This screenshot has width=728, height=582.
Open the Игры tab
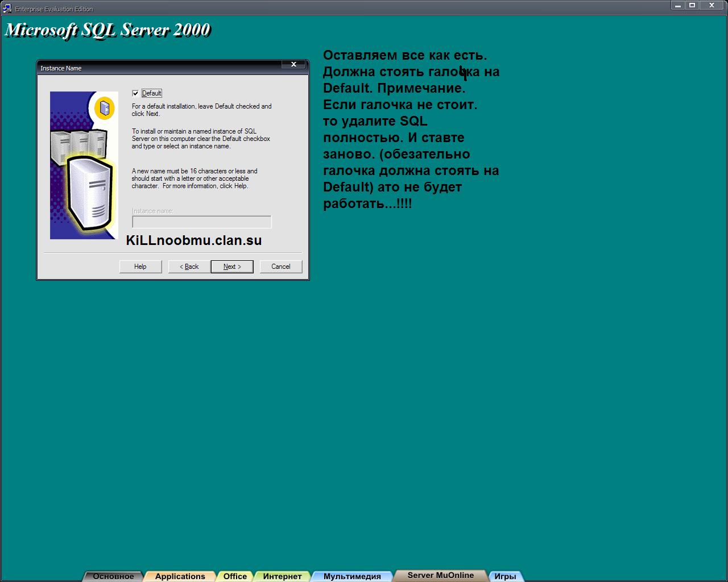(505, 576)
